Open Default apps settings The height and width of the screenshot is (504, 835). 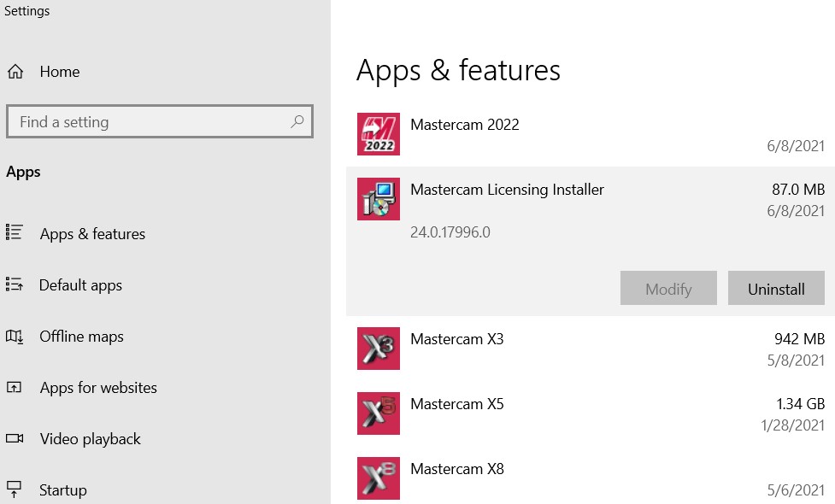click(x=81, y=285)
